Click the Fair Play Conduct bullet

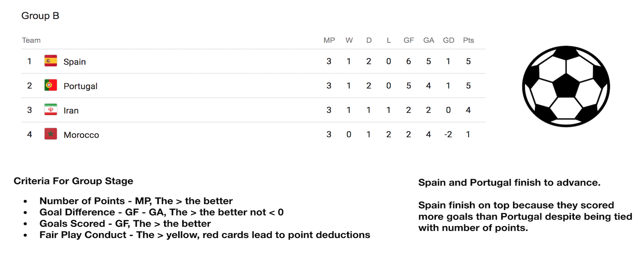point(205,235)
